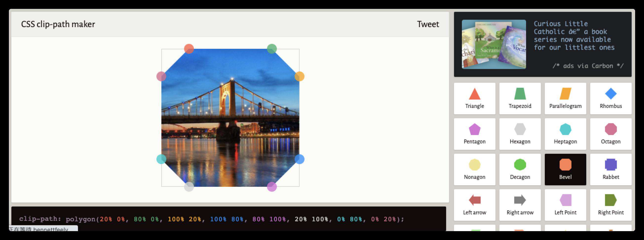The width and height of the screenshot is (644, 240).
Task: Click the green top-right polygon handle
Action: click(x=272, y=49)
